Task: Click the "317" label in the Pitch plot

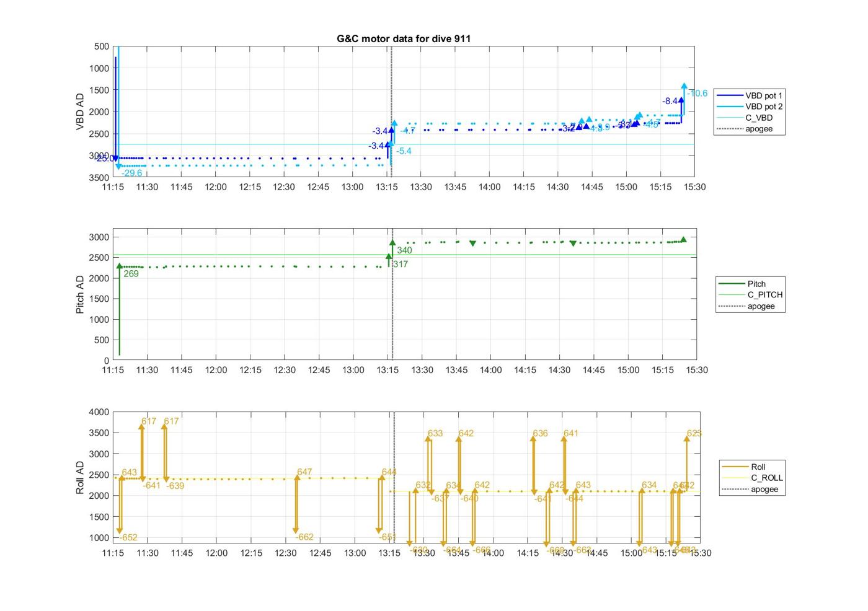Action: [x=401, y=265]
